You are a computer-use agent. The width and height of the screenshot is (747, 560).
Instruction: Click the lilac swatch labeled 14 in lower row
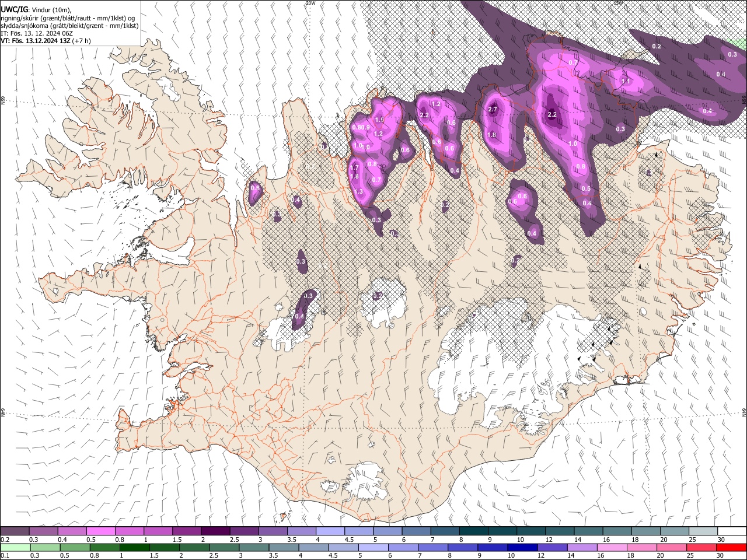[582, 547]
